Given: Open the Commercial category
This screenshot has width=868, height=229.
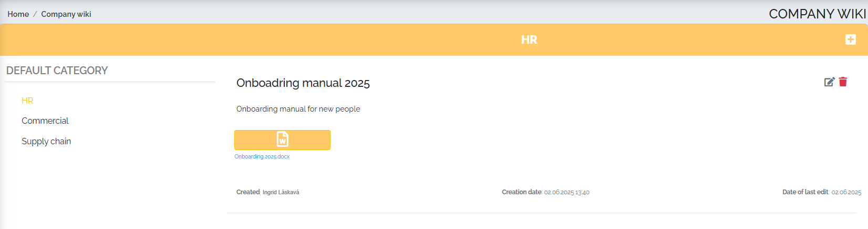Looking at the screenshot, I should (45, 121).
